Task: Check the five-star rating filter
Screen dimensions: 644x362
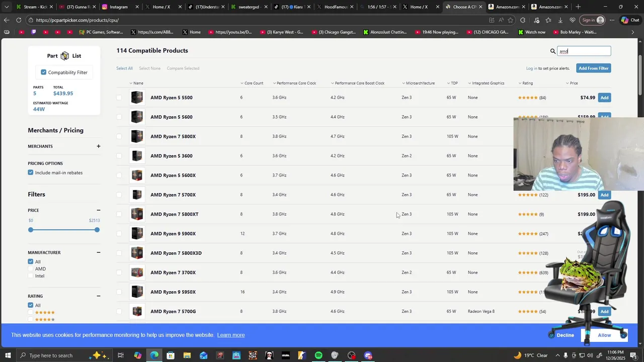Action: click(31, 313)
